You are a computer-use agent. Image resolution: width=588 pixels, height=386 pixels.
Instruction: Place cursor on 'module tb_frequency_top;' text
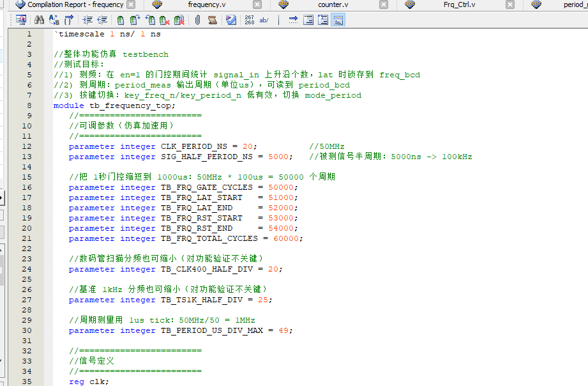(x=114, y=105)
